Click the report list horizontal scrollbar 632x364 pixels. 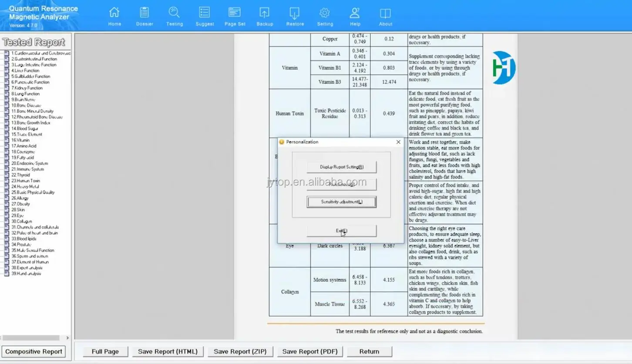tap(31, 338)
